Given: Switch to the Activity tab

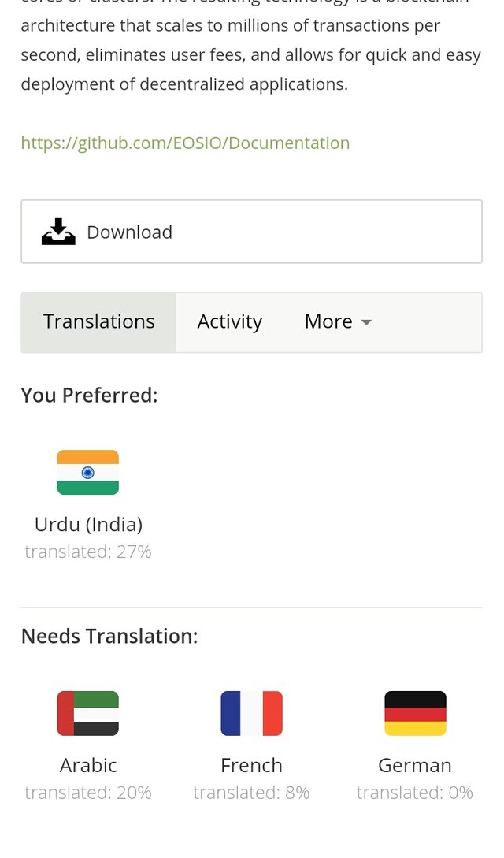Looking at the screenshot, I should 229,321.
